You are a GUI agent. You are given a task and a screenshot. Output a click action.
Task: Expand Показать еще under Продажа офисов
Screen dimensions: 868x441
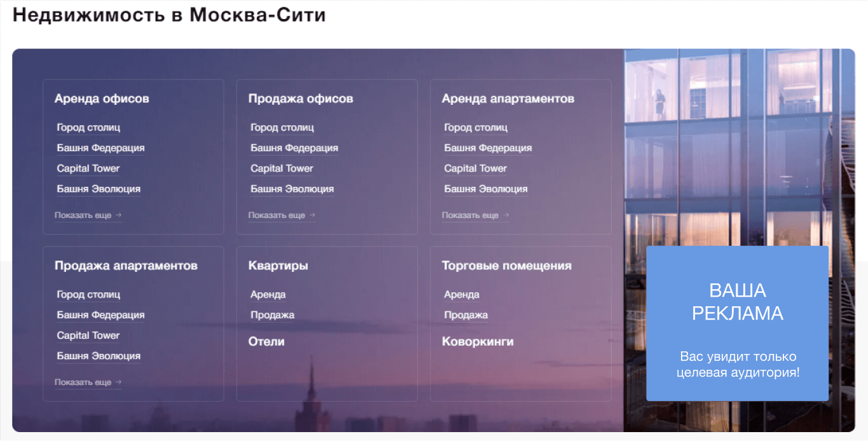[x=282, y=215]
